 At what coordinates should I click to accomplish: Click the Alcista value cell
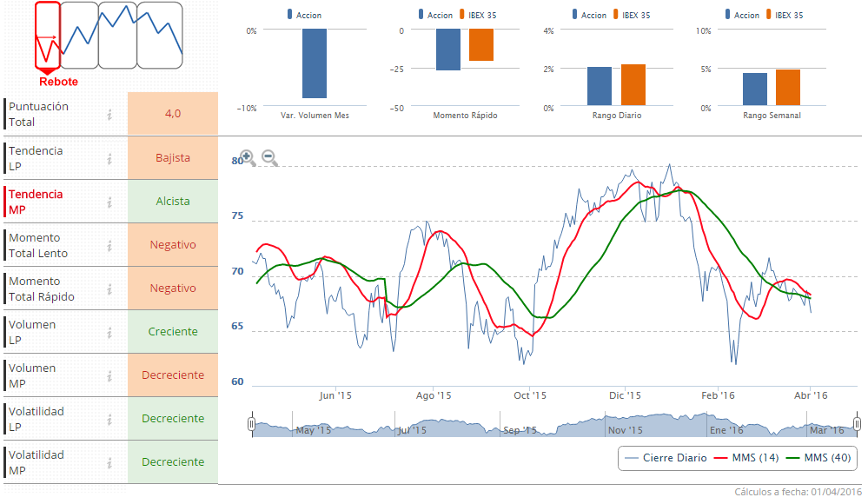tap(173, 202)
